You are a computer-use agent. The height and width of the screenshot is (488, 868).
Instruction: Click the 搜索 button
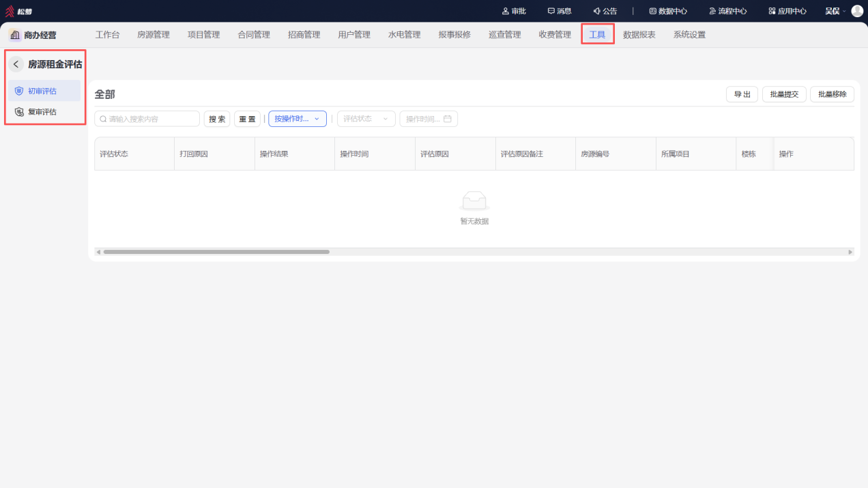click(217, 119)
